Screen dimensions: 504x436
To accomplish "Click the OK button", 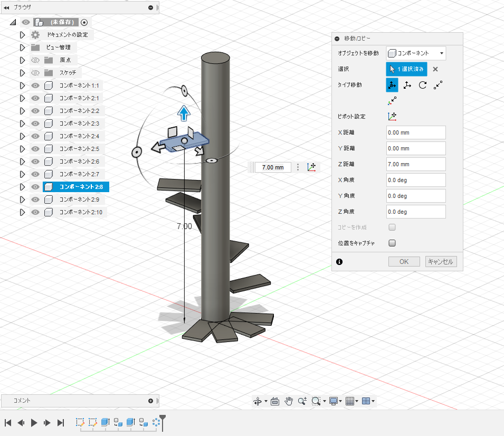I will pyautogui.click(x=404, y=262).
